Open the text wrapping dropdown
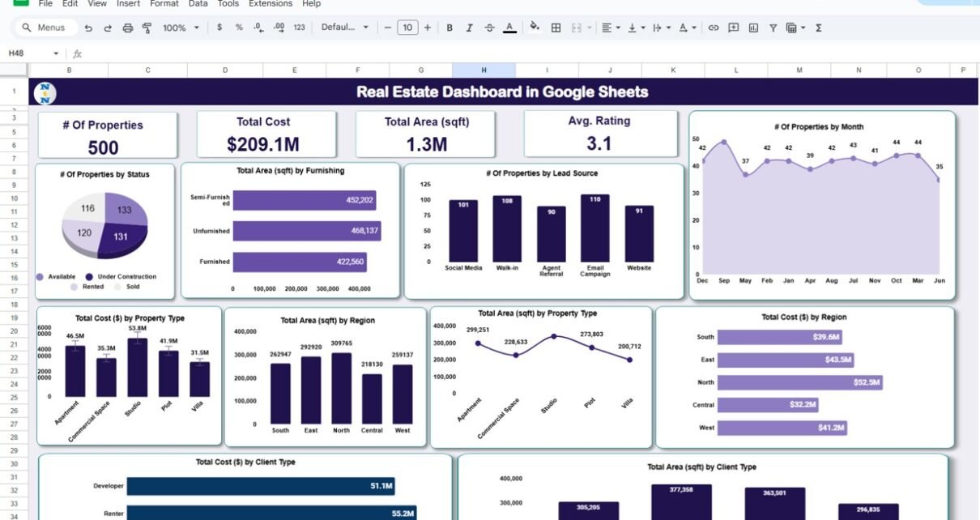 pyautogui.click(x=660, y=28)
